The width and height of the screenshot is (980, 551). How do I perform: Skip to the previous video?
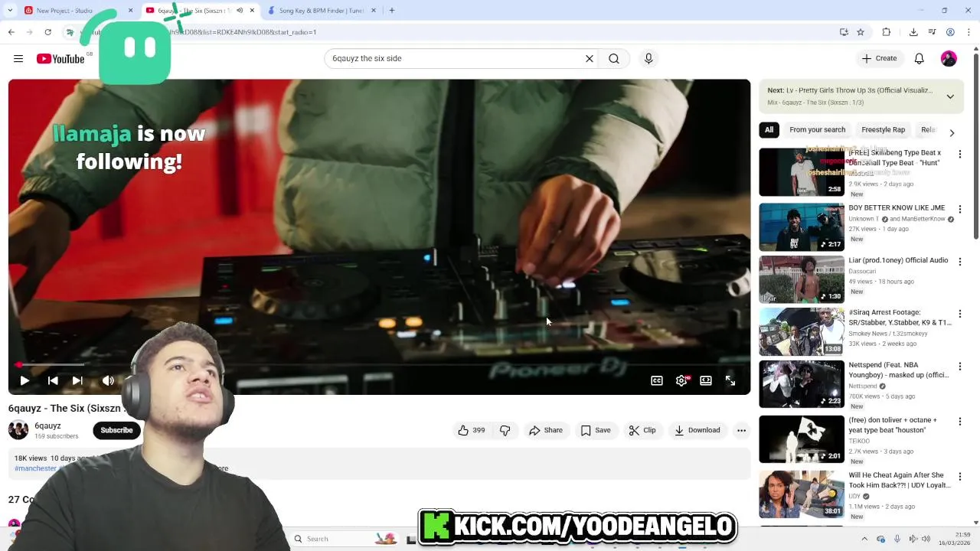[53, 380]
